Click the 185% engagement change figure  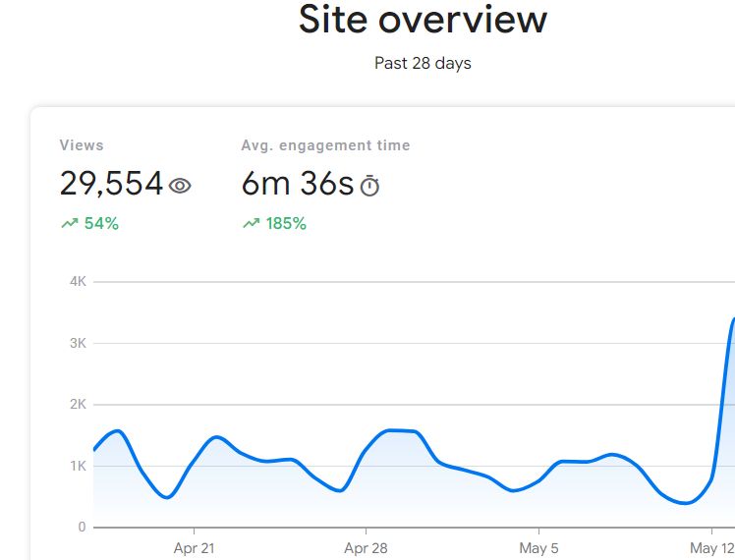(286, 224)
